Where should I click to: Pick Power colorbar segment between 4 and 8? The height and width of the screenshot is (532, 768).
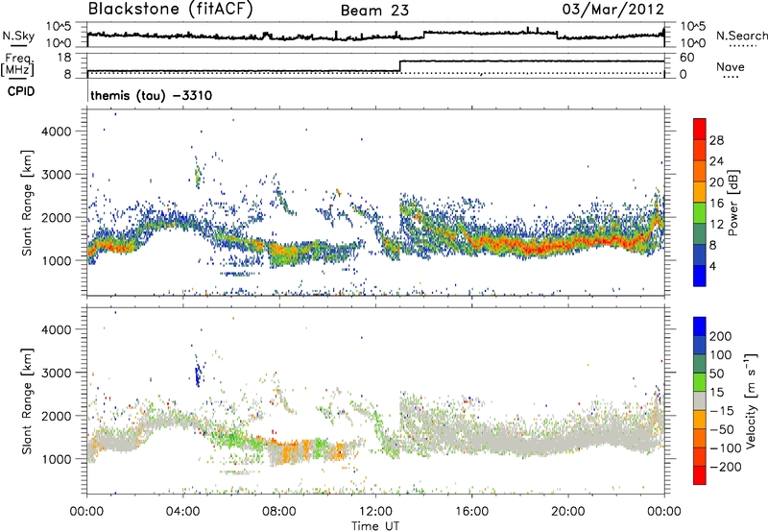click(x=700, y=255)
